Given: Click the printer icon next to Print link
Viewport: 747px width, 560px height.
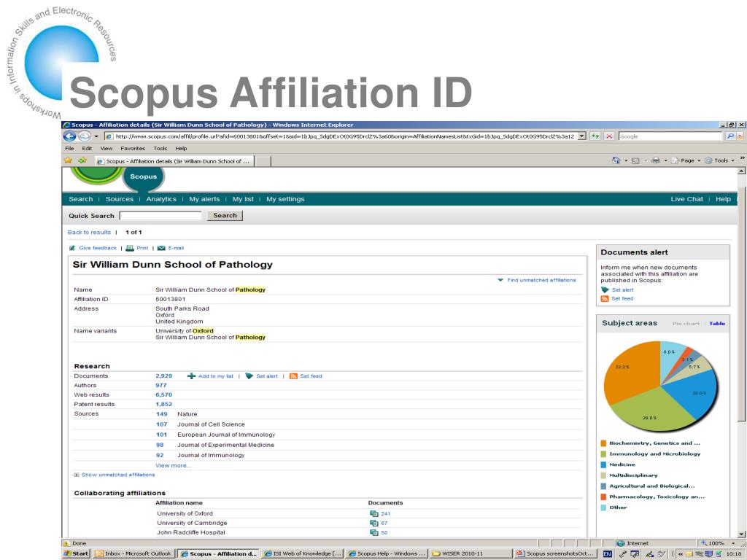Looking at the screenshot, I should pyautogui.click(x=130, y=248).
